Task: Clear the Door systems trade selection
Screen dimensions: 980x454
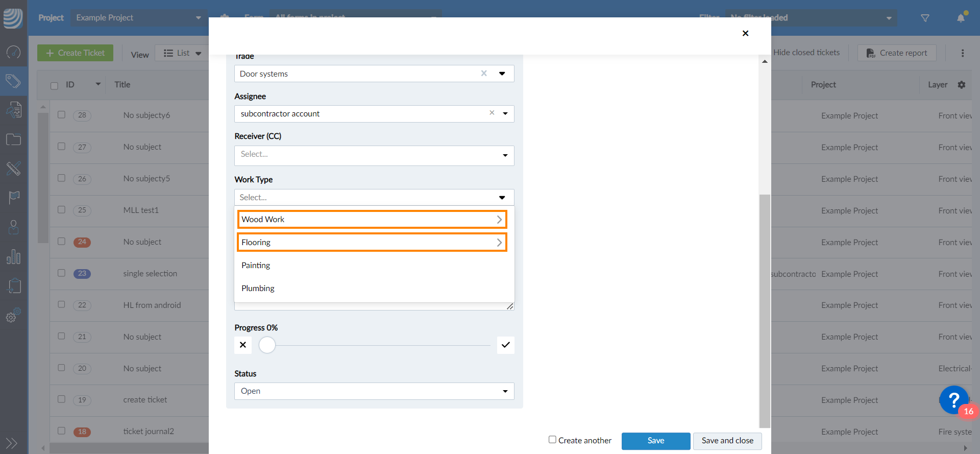Action: click(x=484, y=74)
